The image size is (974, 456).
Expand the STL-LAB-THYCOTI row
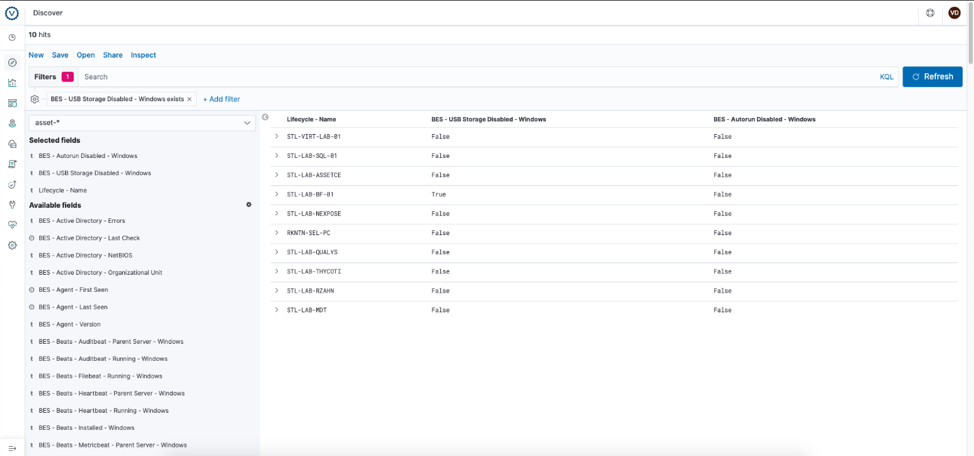(x=276, y=271)
